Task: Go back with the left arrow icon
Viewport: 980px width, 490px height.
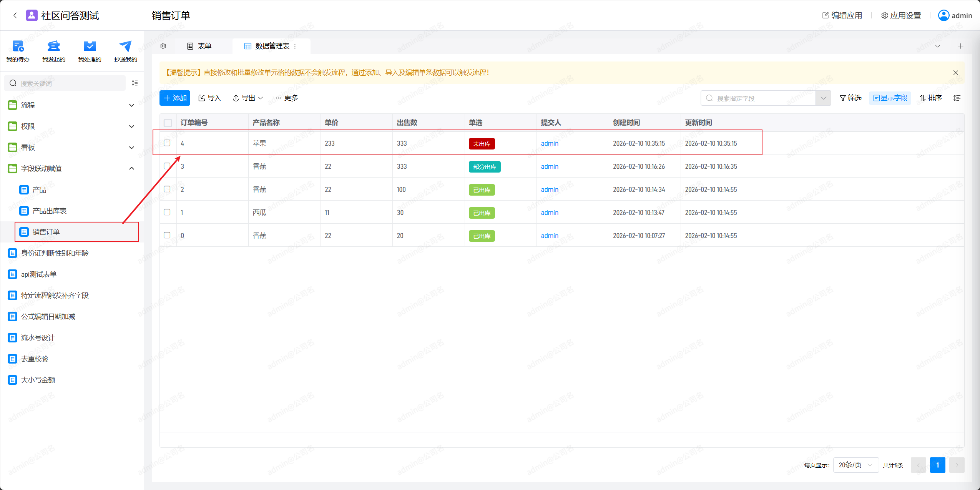Action: pyautogui.click(x=15, y=15)
